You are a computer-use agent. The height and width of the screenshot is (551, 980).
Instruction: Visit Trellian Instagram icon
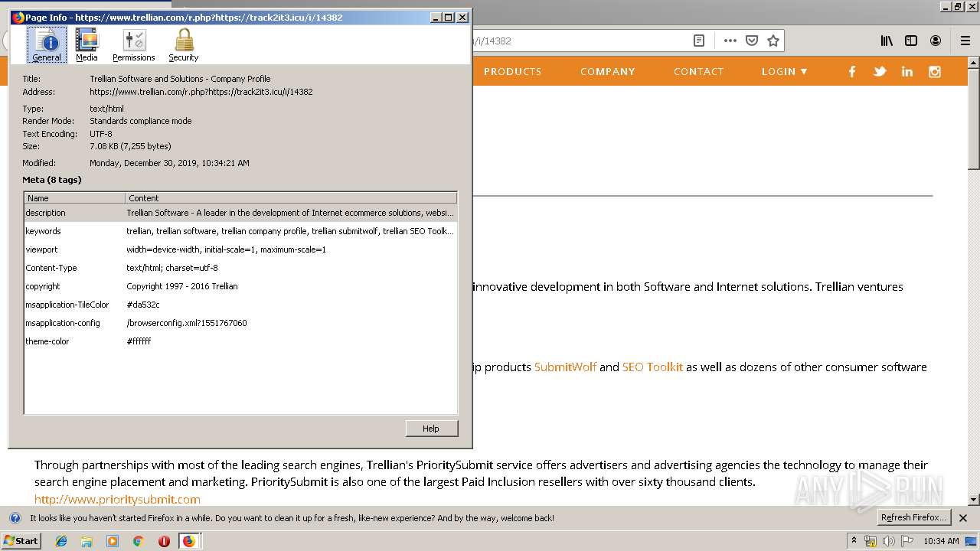pyautogui.click(x=935, y=71)
